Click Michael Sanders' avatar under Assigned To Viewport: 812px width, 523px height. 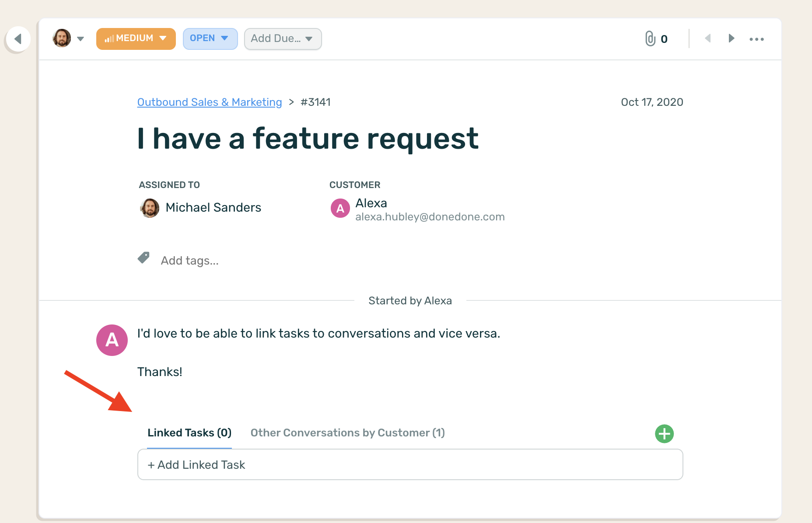tap(150, 208)
